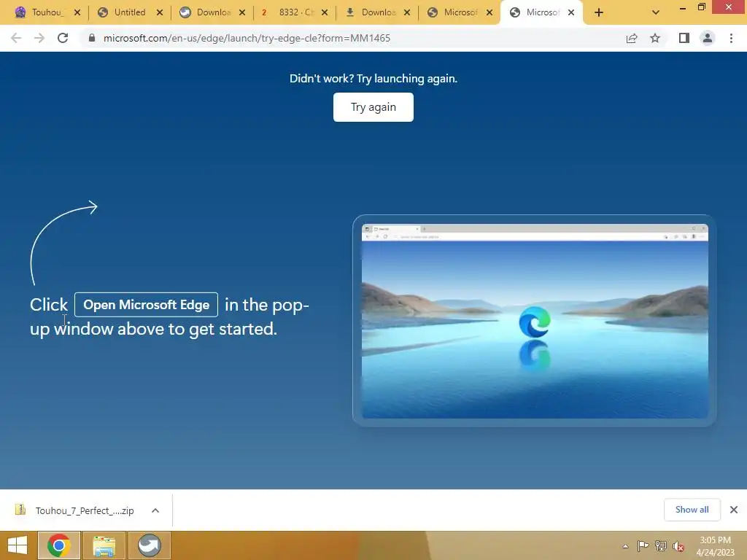Close the Touhou tab
Image resolution: width=747 pixels, height=560 pixels.
click(x=77, y=12)
